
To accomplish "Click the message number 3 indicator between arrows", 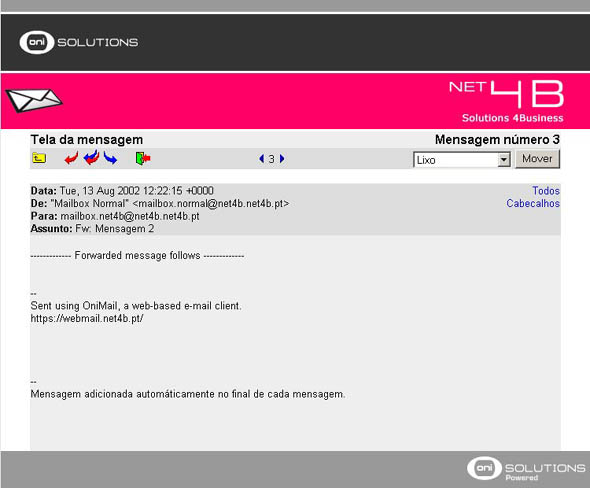I will point(271,159).
